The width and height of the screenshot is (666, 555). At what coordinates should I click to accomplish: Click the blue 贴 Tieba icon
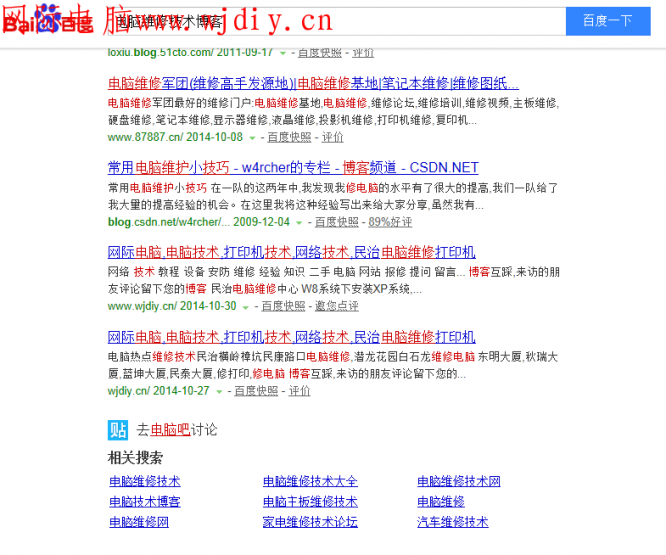coord(118,430)
